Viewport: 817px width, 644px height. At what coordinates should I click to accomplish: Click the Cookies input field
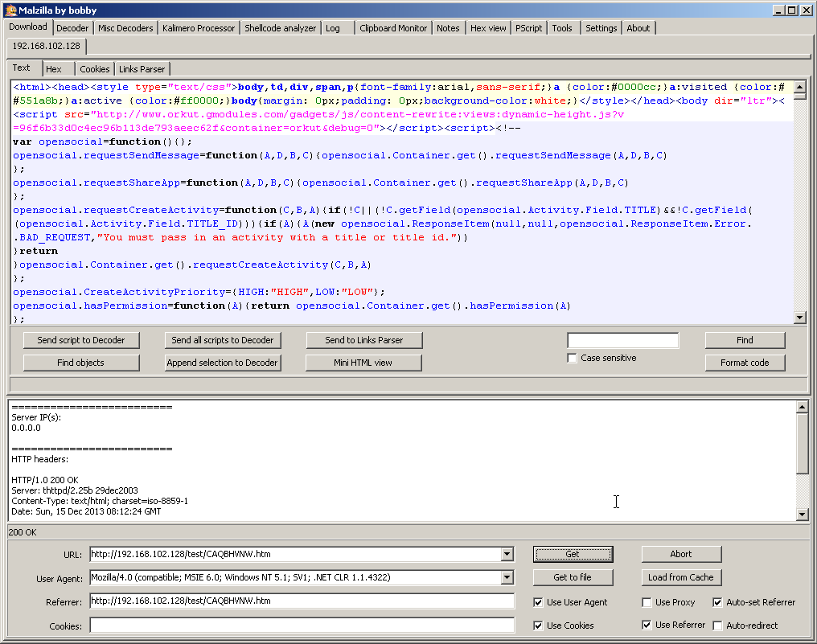click(302, 626)
